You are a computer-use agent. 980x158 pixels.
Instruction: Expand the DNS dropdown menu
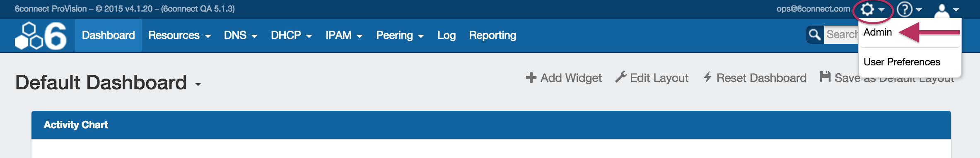click(241, 36)
